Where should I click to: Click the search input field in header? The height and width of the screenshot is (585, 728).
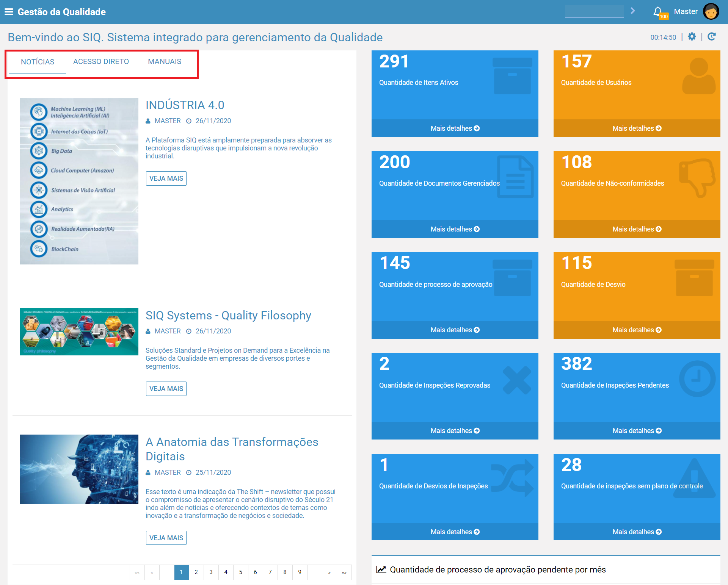pyautogui.click(x=594, y=11)
